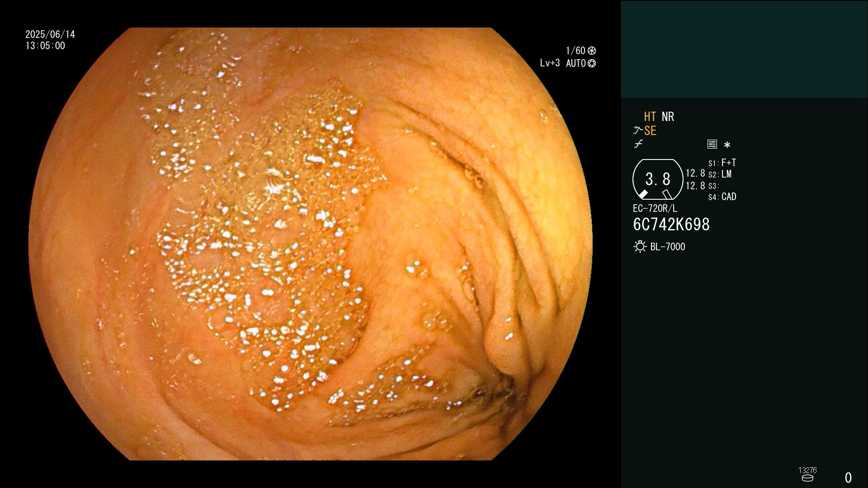The height and width of the screenshot is (488, 868).
Task: Click the filled channel marker in scope diagram
Action: (643, 194)
